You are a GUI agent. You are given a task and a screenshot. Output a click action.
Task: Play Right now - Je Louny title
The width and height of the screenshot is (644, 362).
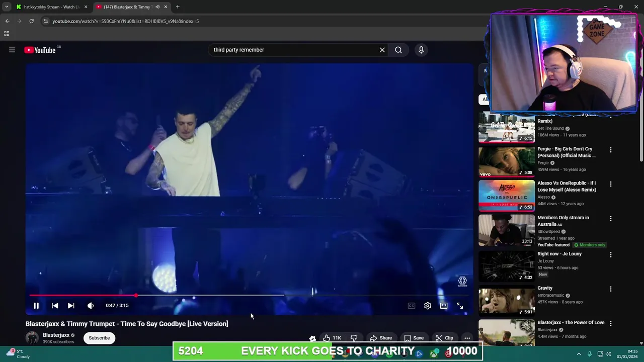(559, 254)
